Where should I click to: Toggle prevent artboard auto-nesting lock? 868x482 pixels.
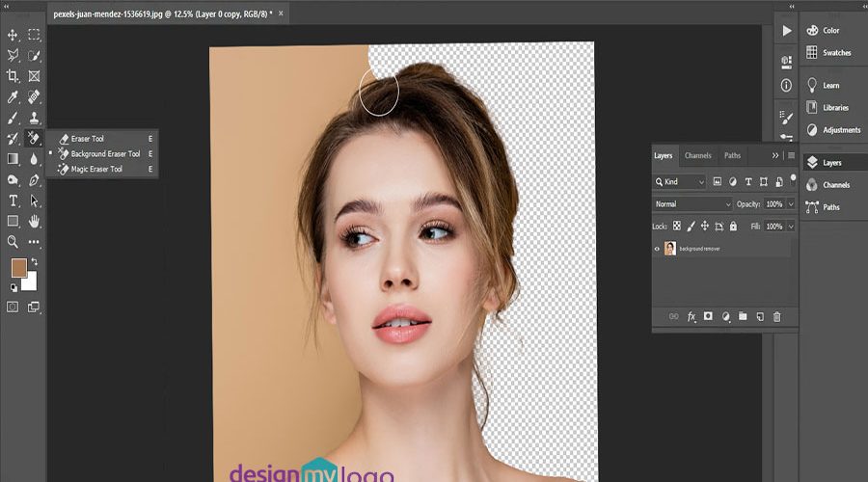(x=719, y=226)
